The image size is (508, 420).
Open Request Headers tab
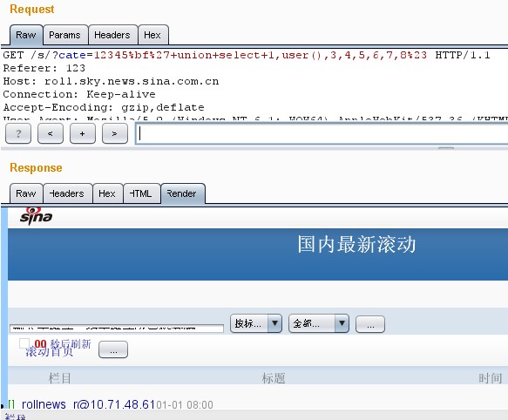pyautogui.click(x=112, y=35)
